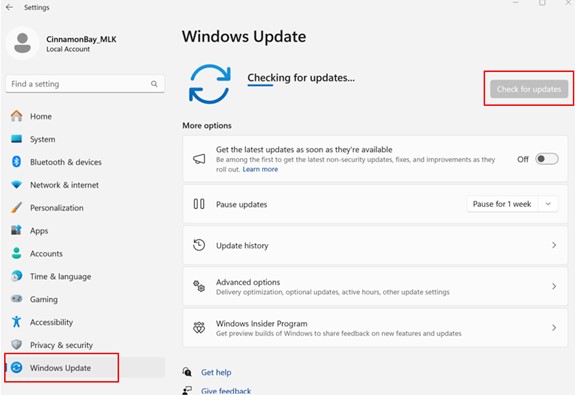Select Privacy & security section
This screenshot has height=395, width=575.
tap(85, 345)
